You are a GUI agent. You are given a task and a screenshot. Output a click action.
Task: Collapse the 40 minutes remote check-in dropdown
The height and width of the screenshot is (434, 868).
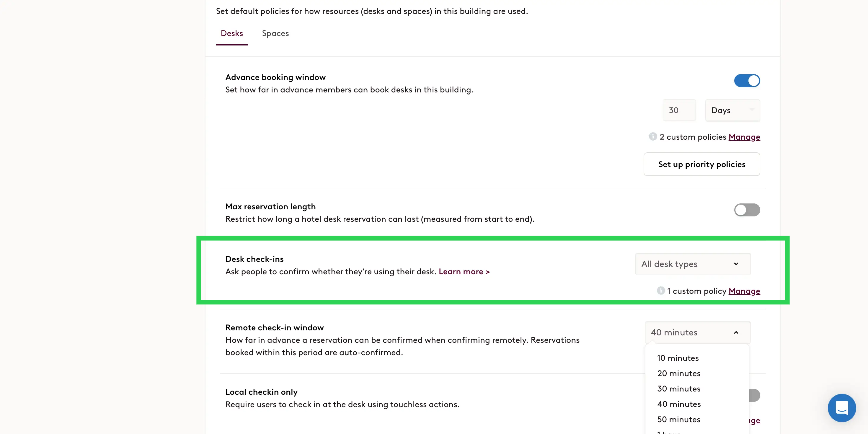tap(697, 332)
